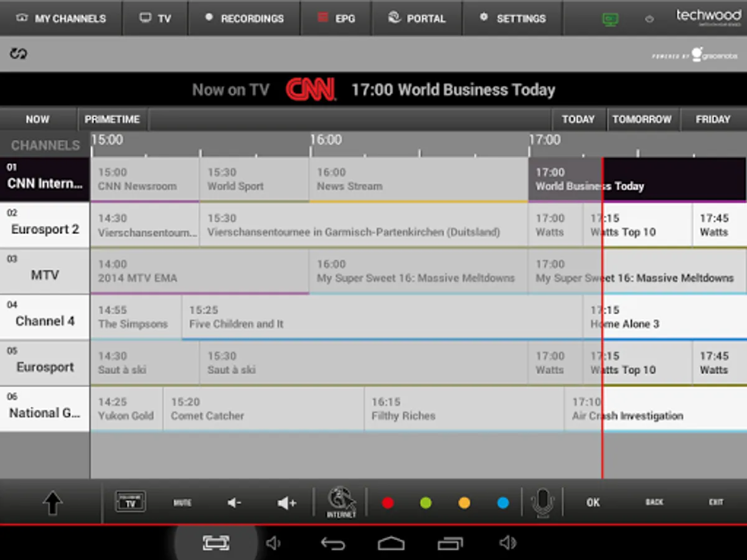Open the Settings tab
Image resolution: width=747 pixels, height=560 pixels.
tap(513, 18)
